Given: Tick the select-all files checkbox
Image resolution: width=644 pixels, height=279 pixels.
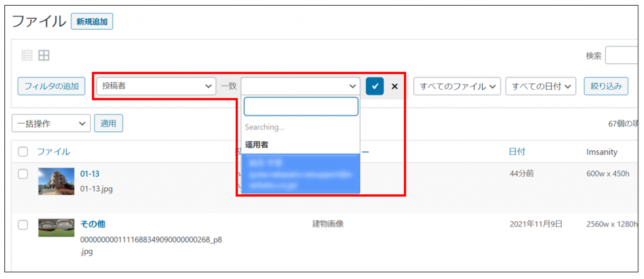Looking at the screenshot, I should click(x=23, y=151).
